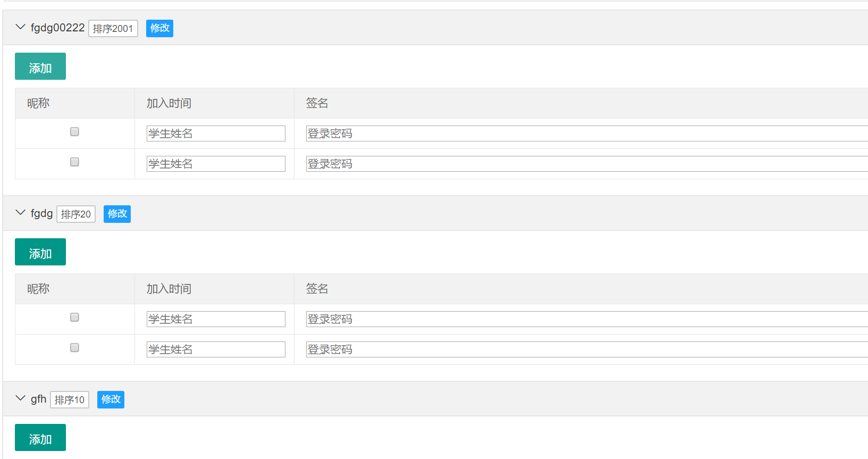
Task: Tick second row checkbox in fgdg table
Action: [74, 347]
